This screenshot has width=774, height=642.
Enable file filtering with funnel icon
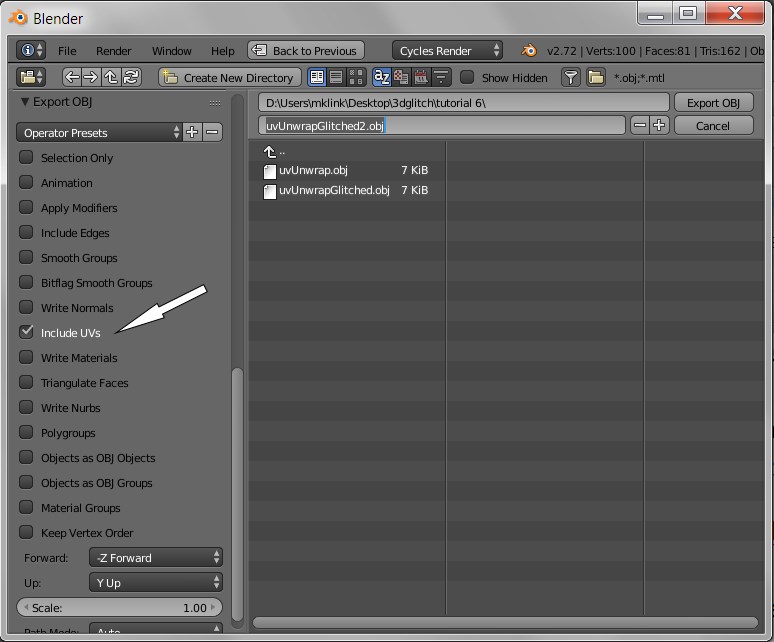point(570,77)
